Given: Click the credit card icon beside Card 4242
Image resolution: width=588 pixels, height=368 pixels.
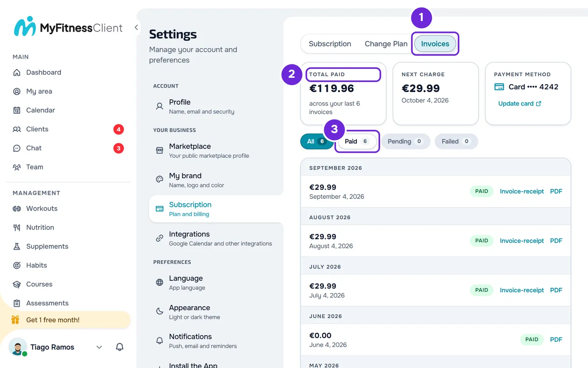Looking at the screenshot, I should pyautogui.click(x=499, y=87).
